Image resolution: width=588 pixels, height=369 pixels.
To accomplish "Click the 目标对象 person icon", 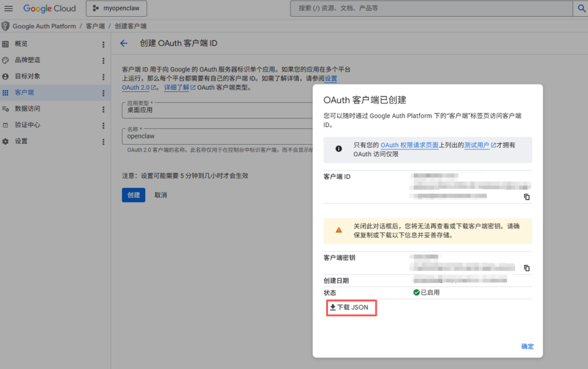I will [5, 76].
